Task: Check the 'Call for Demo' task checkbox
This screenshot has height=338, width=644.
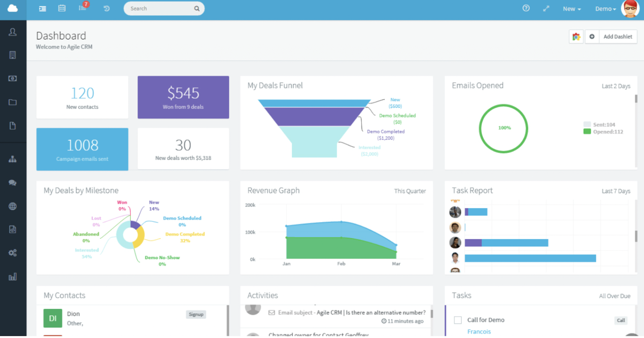Action: click(457, 320)
